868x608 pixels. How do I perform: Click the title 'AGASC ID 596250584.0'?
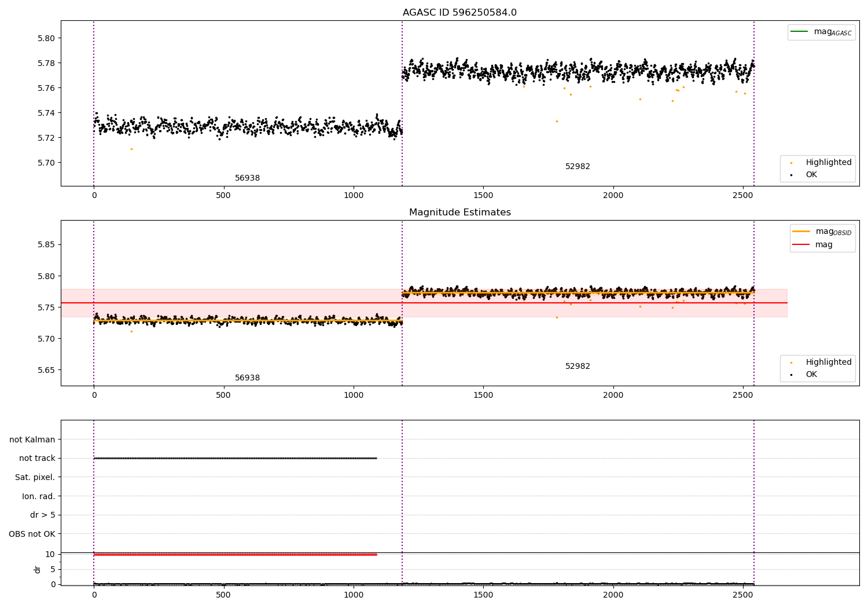point(459,13)
